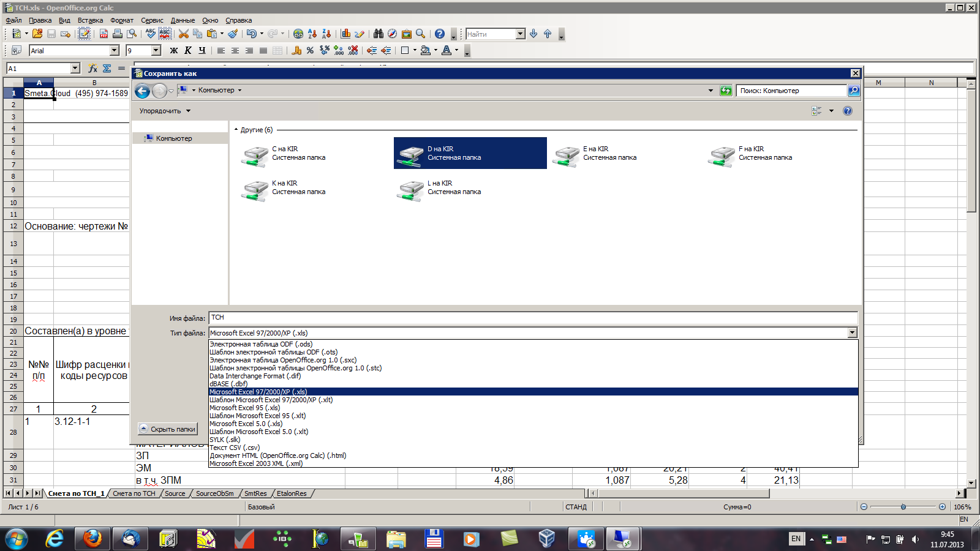
Task: Click the Function Wizard fx icon
Action: click(92, 68)
